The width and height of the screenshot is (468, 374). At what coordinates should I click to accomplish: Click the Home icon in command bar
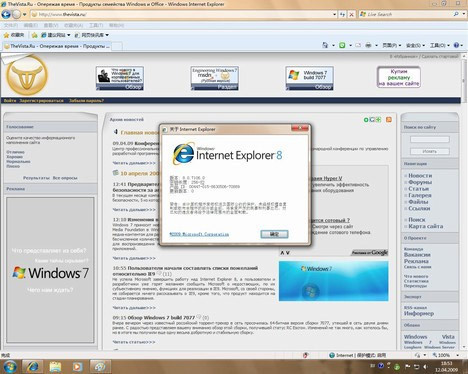click(x=325, y=45)
